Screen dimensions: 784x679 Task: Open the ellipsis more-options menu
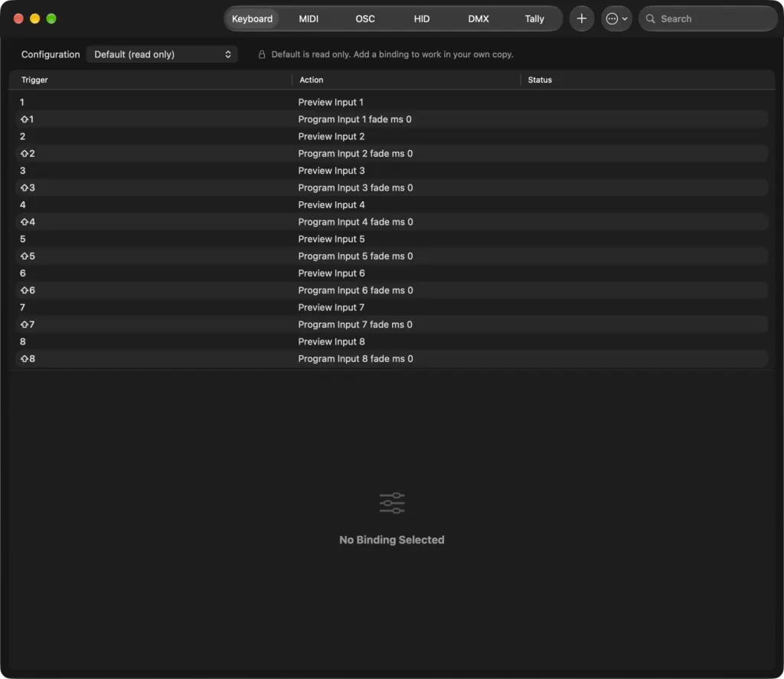point(616,18)
